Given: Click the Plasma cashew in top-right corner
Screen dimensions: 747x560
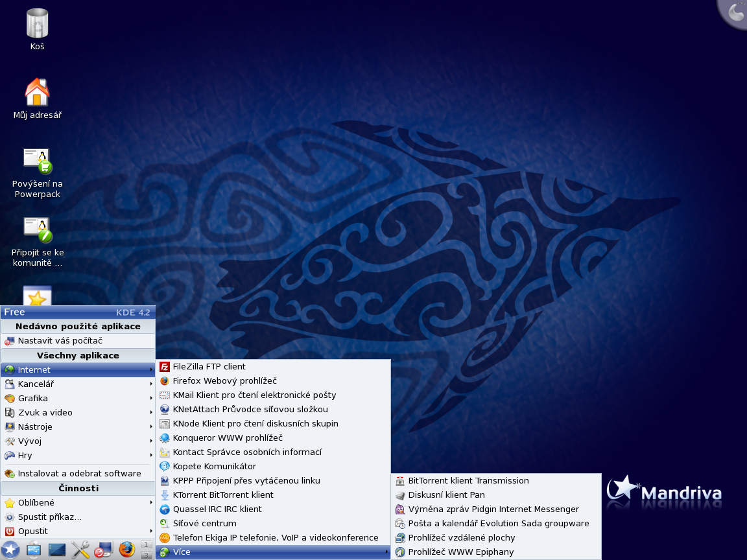Looking at the screenshot, I should point(733,14).
